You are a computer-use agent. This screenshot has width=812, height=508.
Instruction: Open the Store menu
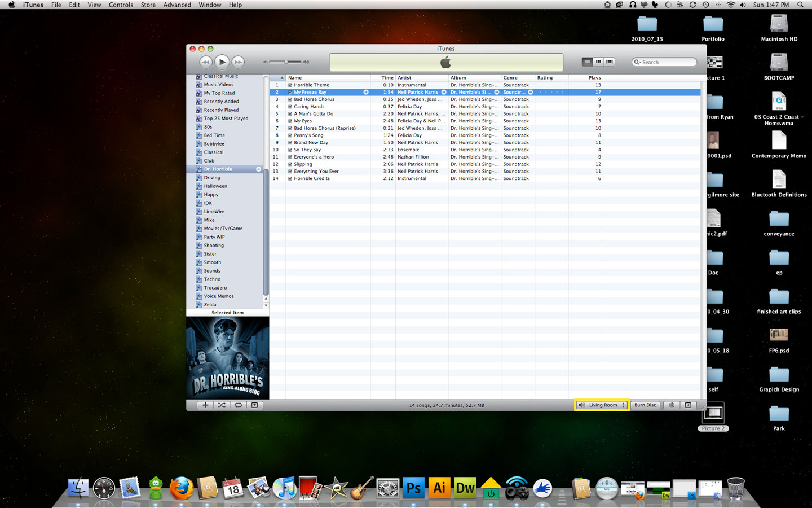click(x=148, y=5)
